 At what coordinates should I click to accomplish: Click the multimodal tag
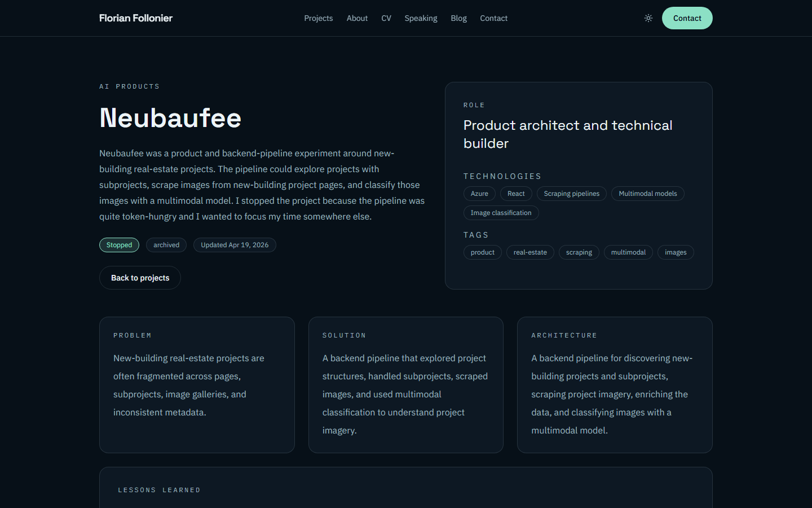[x=628, y=252]
